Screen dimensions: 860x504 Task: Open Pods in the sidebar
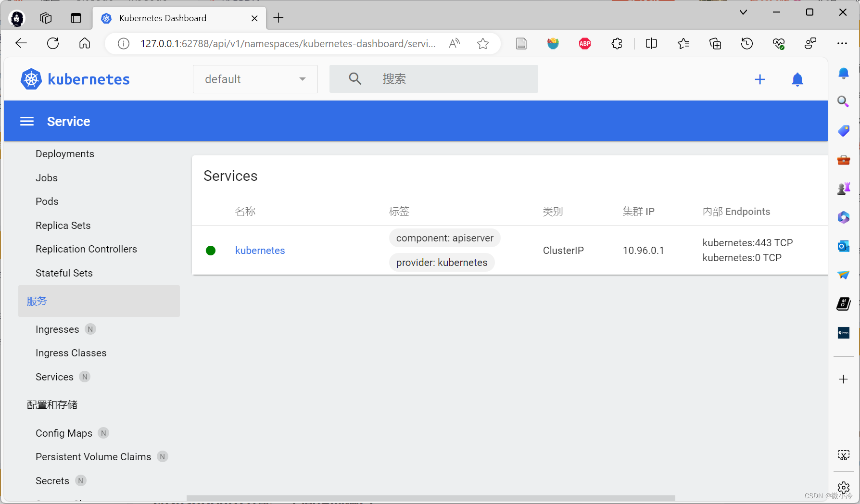coord(47,202)
